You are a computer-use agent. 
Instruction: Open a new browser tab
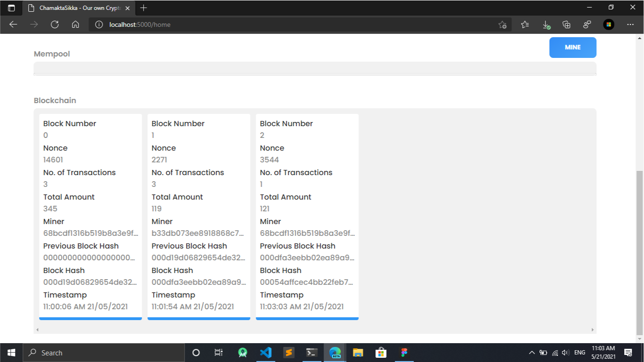[144, 8]
